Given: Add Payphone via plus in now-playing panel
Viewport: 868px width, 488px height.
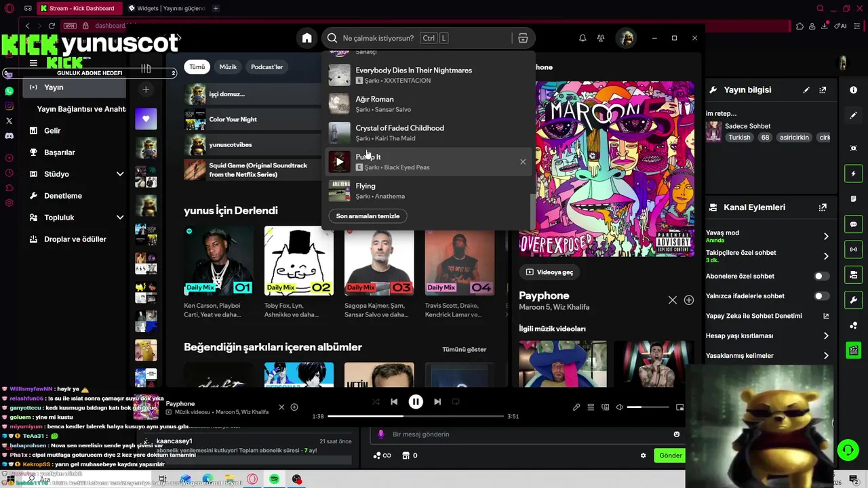Looking at the screenshot, I should [x=689, y=300].
